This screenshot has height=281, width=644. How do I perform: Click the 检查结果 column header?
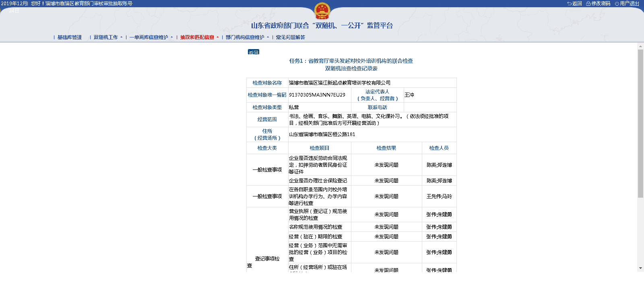pos(386,148)
